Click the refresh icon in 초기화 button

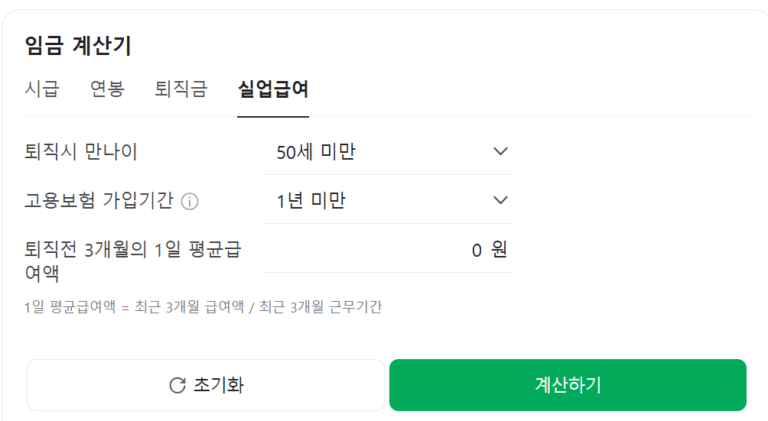point(177,385)
